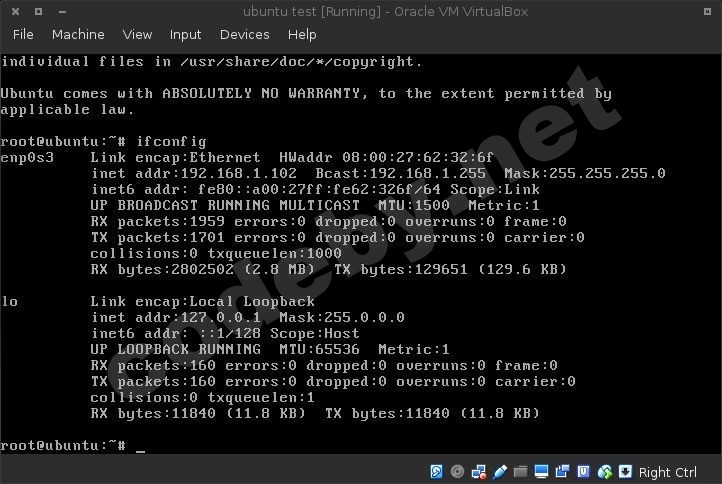Click the mouse integration status icon
Screen dimensions: 722x484
click(605, 472)
